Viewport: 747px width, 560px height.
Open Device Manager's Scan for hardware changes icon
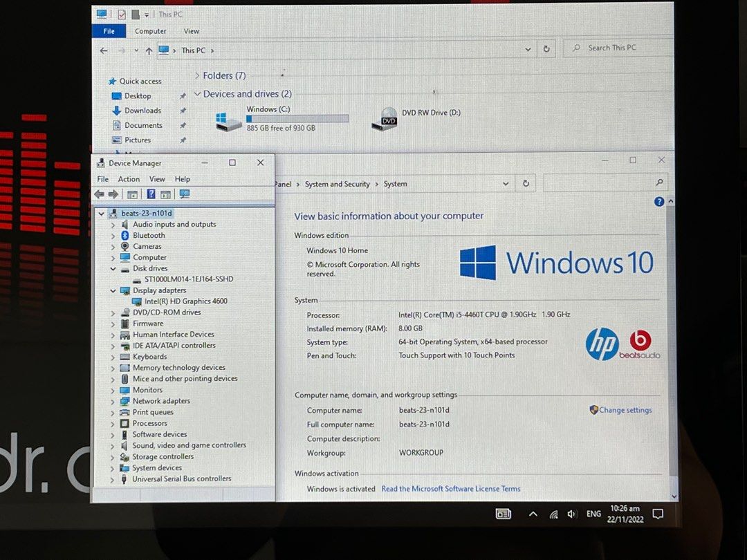[183, 194]
